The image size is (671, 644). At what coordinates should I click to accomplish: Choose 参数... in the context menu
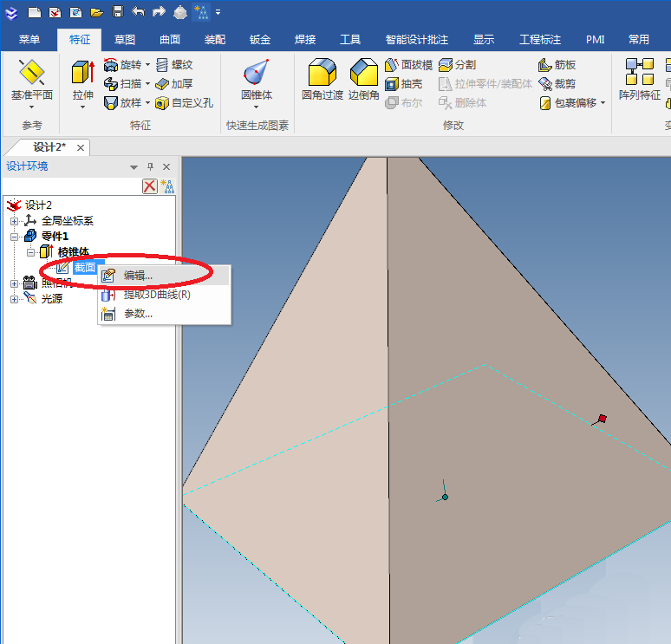tap(165, 314)
